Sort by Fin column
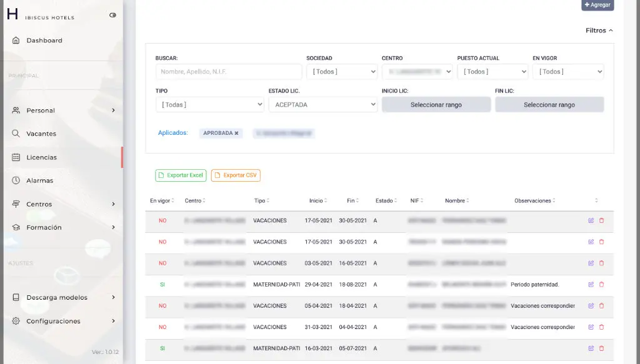This screenshot has width=640, height=364. point(352,200)
